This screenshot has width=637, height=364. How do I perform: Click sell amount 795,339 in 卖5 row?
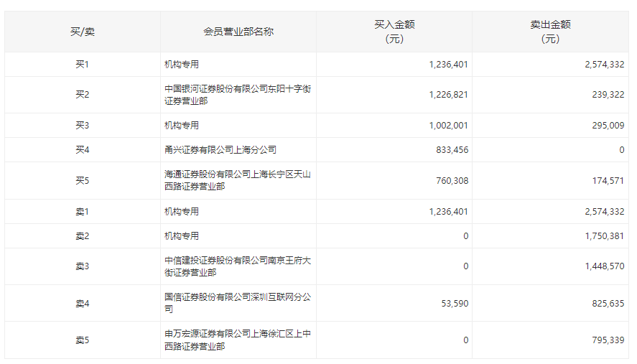(x=608, y=340)
